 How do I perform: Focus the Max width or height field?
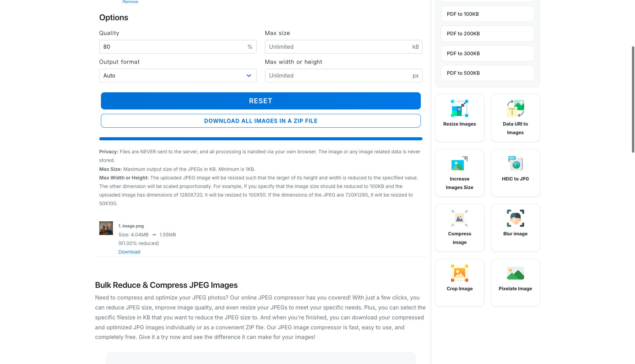[344, 75]
